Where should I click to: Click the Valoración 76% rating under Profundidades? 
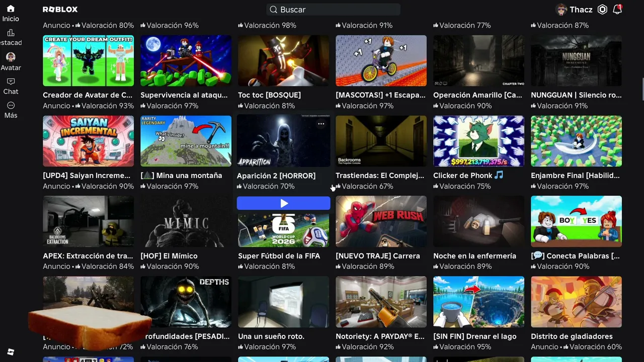(x=170, y=347)
